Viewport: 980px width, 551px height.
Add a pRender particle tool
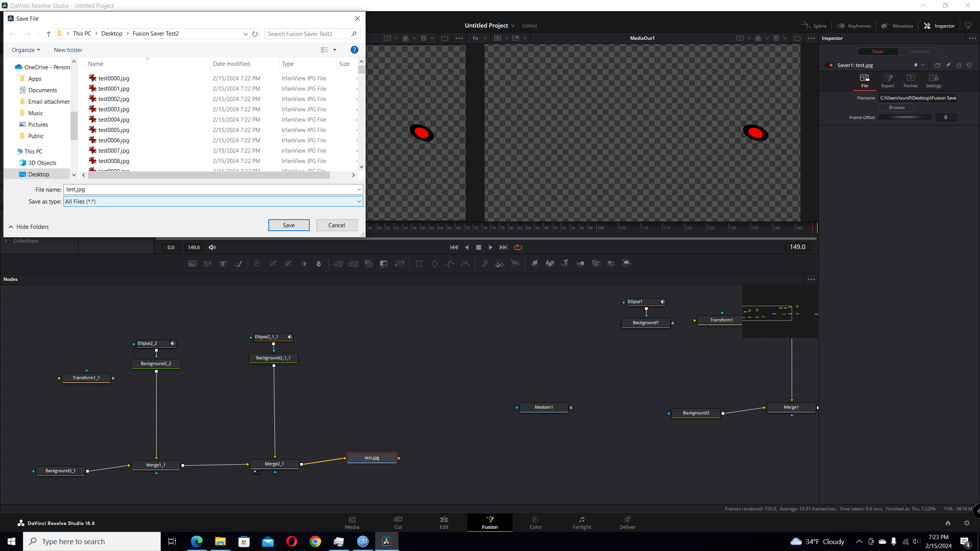[515, 264]
